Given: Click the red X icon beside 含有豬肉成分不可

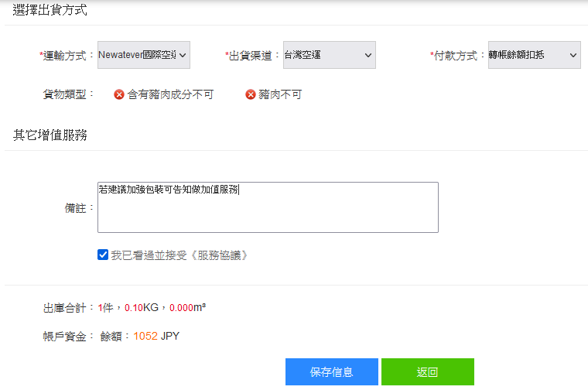Looking at the screenshot, I should 119,94.
